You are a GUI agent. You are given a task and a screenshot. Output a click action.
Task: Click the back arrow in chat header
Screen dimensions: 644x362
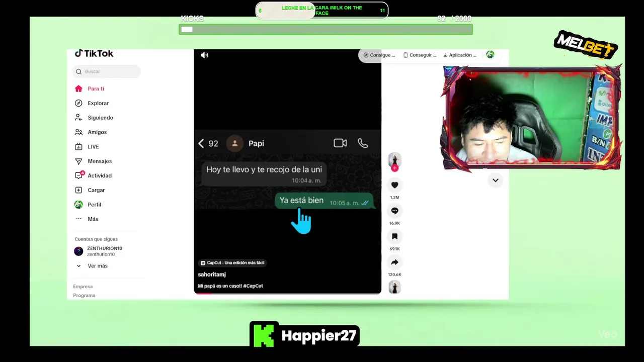tap(201, 143)
